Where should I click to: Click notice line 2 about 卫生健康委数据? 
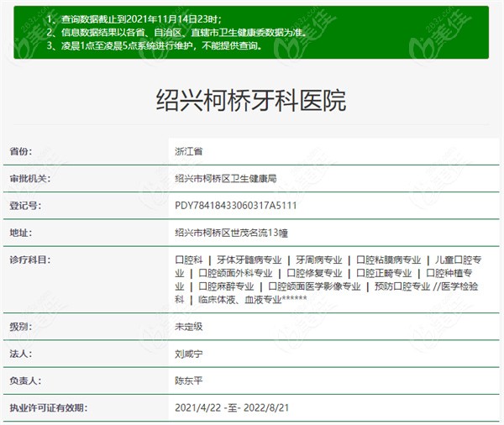click(x=176, y=33)
